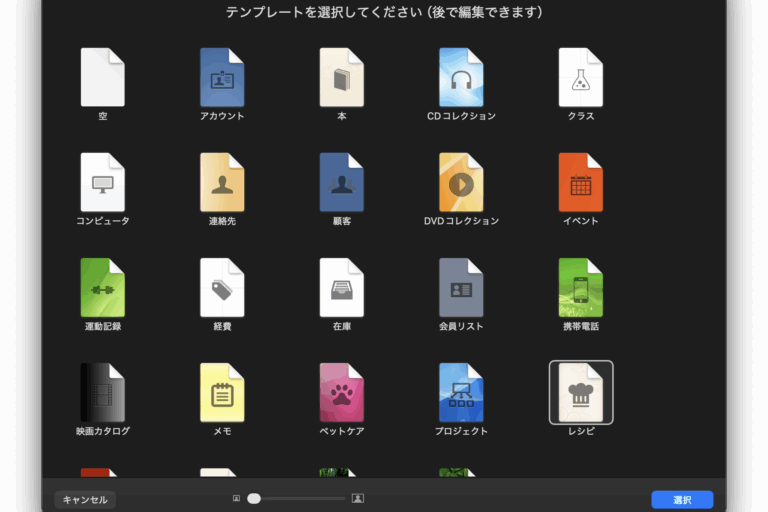The width and height of the screenshot is (768, 512).
Task: Pick the 連絡先 contacts template
Action: click(222, 183)
